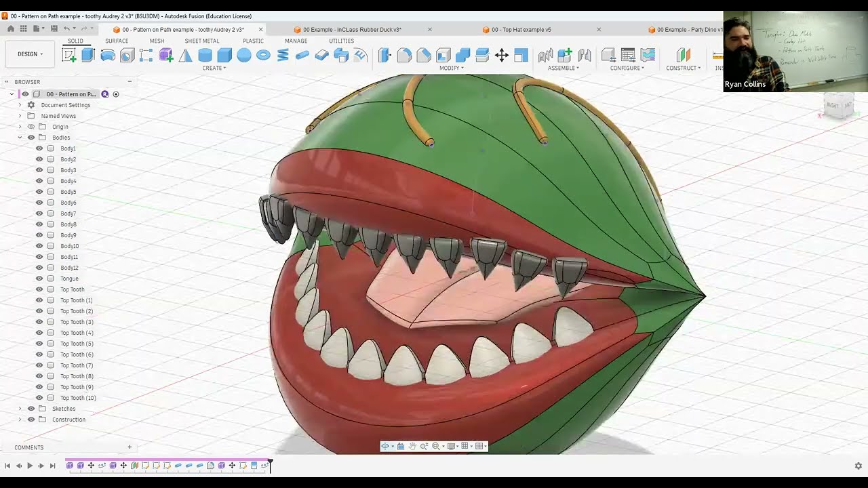868x488 pixels.
Task: Select the Orbit navigation tool
Action: 385,446
